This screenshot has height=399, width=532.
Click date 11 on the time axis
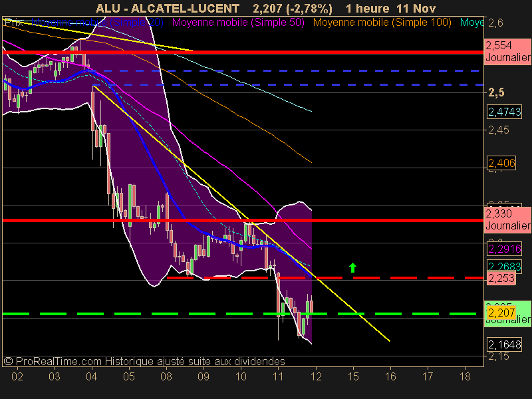(x=278, y=376)
